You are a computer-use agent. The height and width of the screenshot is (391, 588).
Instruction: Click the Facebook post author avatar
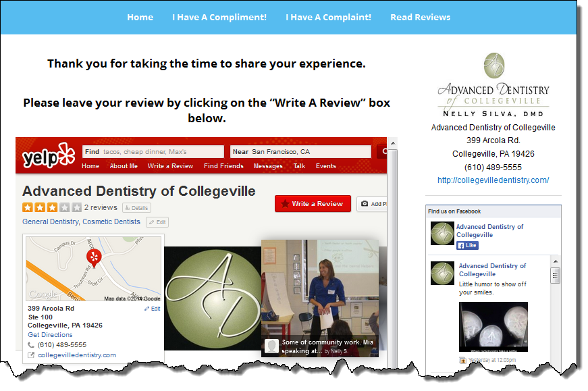tap(442, 273)
